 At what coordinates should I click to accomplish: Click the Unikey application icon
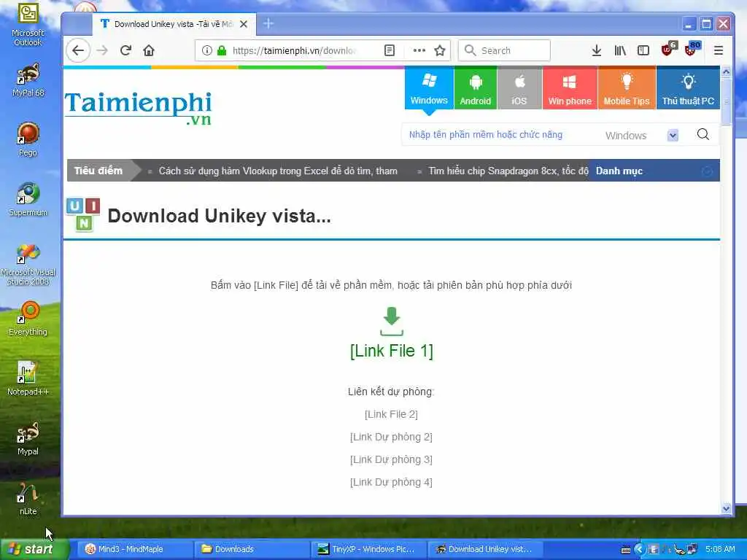(83, 215)
